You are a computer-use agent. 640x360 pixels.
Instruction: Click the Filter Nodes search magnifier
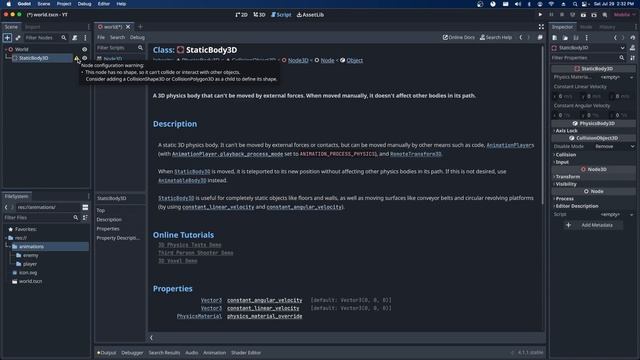(x=64, y=38)
